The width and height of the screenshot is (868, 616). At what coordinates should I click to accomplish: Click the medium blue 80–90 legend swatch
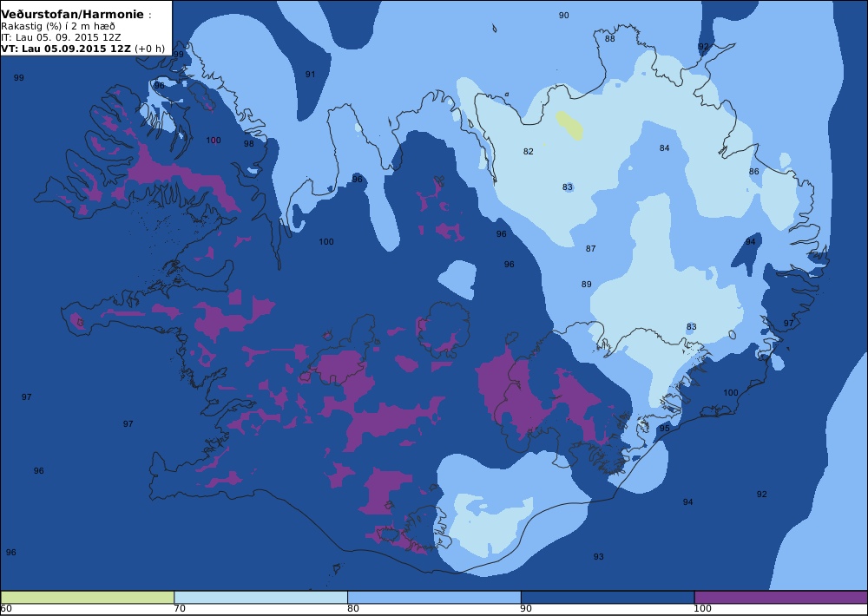pyautogui.click(x=434, y=597)
